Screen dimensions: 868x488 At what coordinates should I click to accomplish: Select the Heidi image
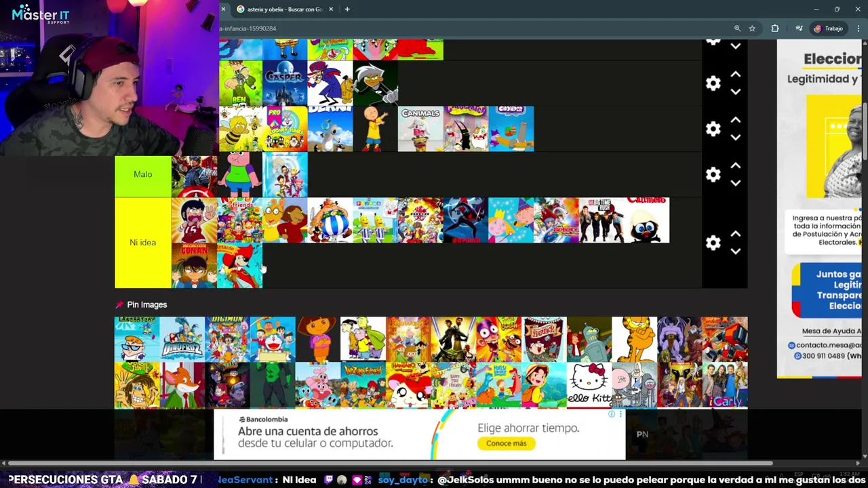pyautogui.click(x=544, y=385)
